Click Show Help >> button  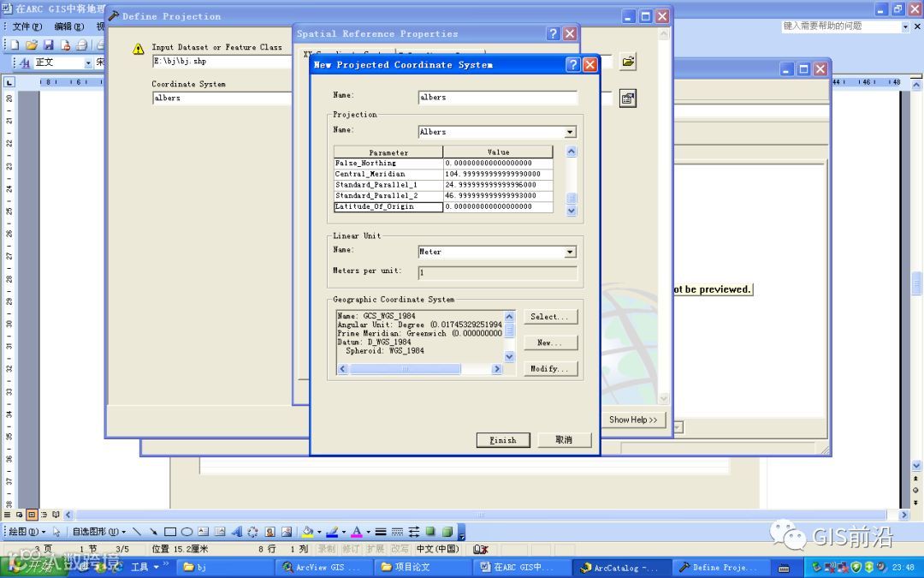point(633,420)
